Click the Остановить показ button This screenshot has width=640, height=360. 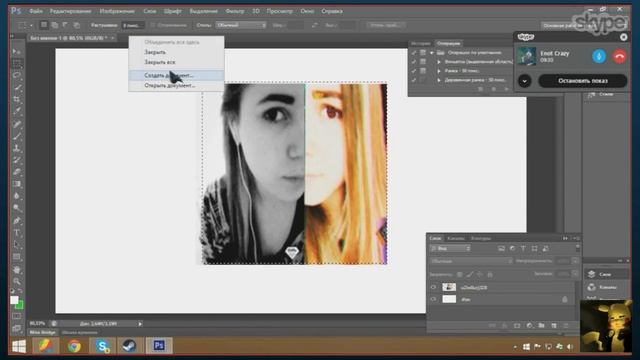582,81
